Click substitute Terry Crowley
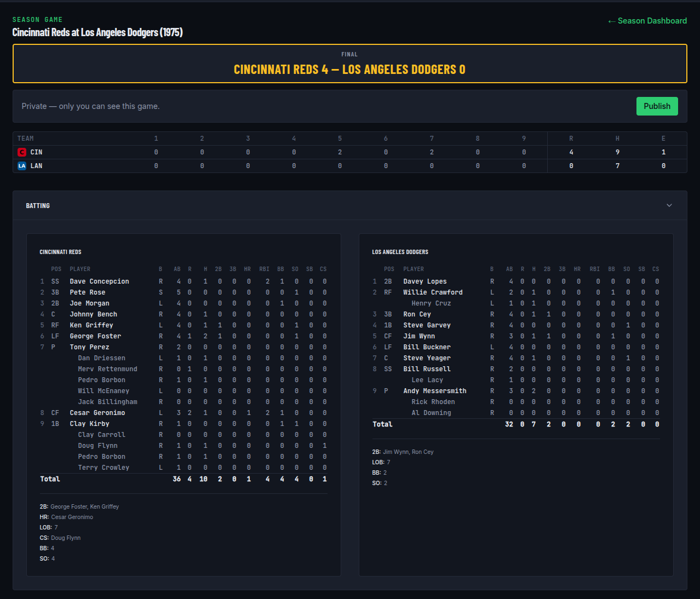The width and height of the screenshot is (700, 599). 104,468
